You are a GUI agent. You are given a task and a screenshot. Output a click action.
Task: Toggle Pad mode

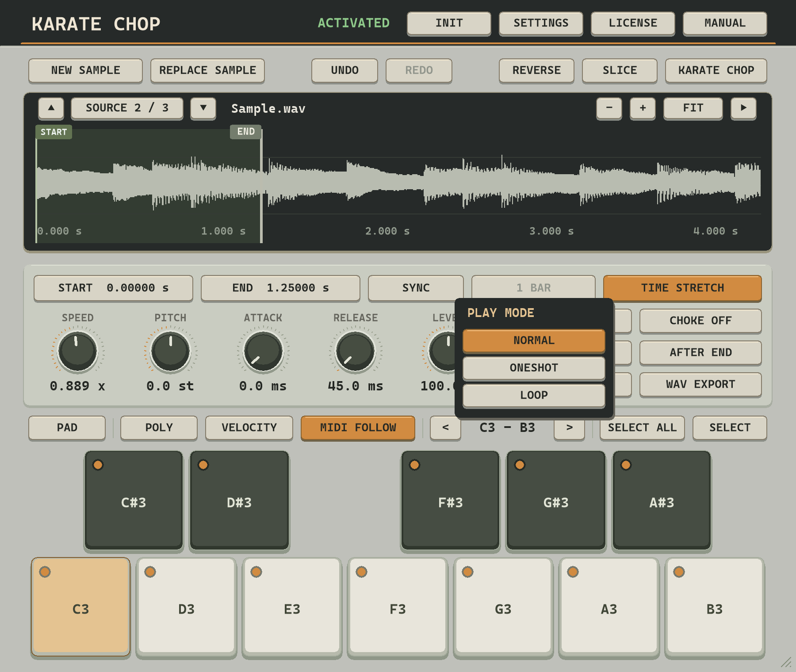[67, 428]
